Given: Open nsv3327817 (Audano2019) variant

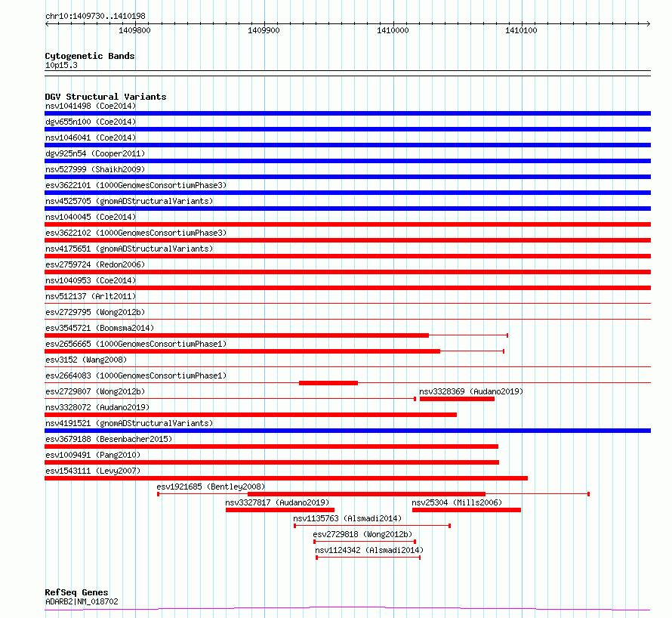Looking at the screenshot, I should click(277, 502).
